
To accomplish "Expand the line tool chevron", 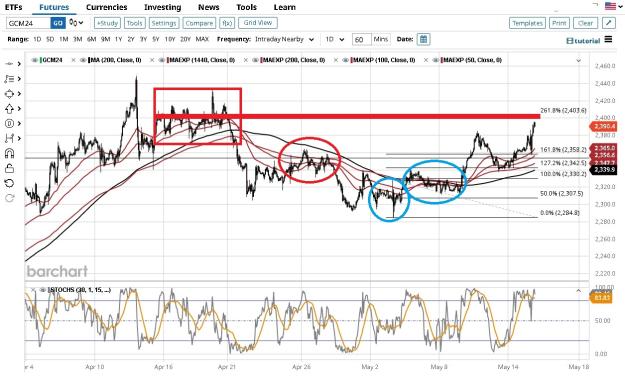I will pyautogui.click(x=19, y=64).
